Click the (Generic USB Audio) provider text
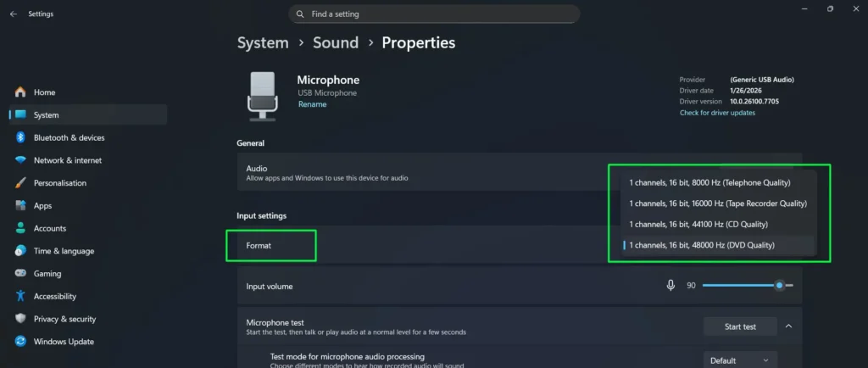868x368 pixels. [762, 80]
